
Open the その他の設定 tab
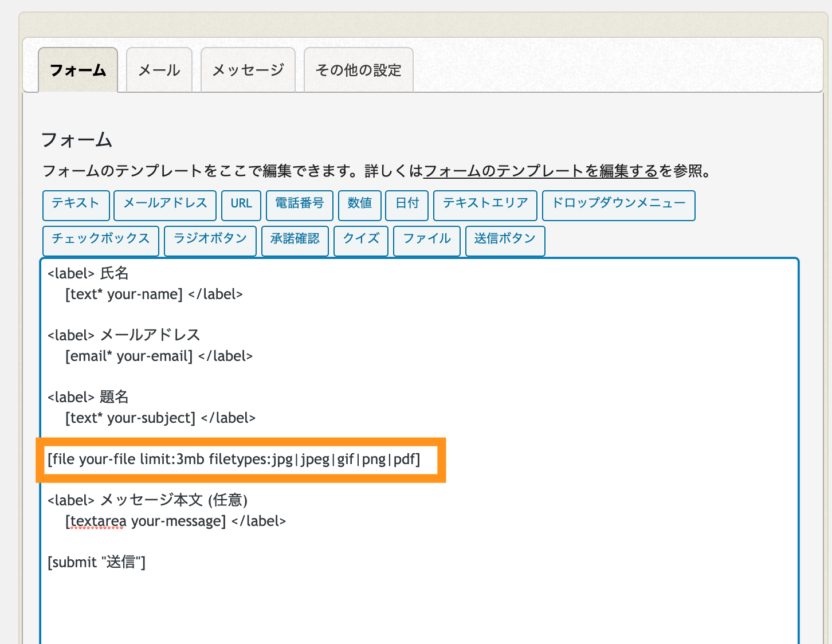(x=359, y=70)
